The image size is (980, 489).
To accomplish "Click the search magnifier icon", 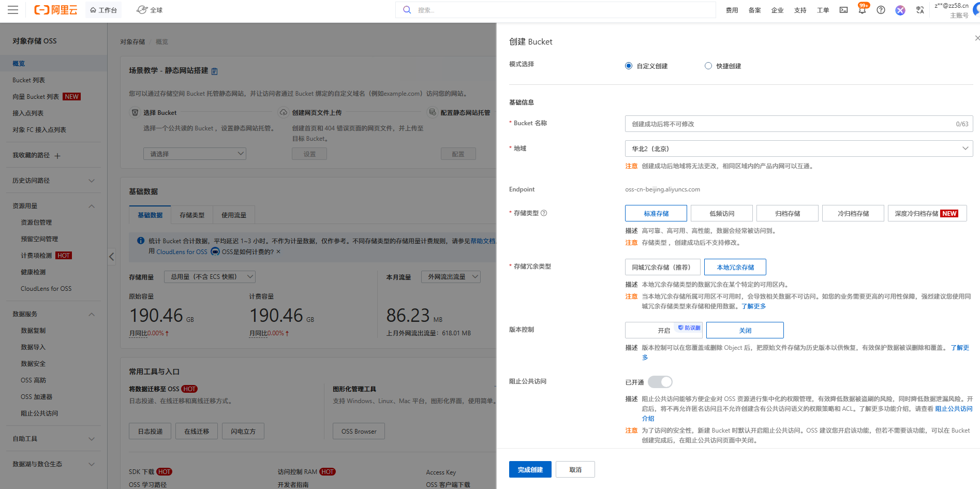I will click(x=407, y=10).
